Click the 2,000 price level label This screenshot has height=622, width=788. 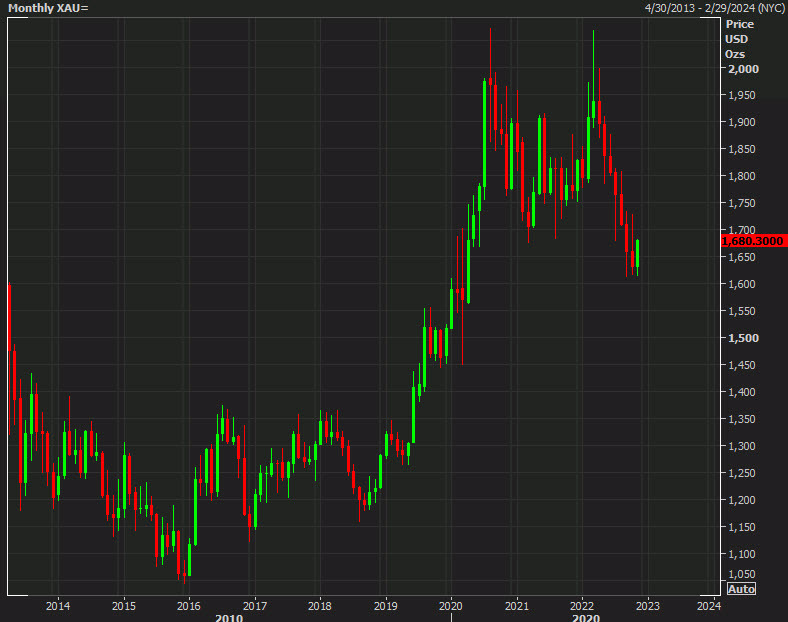(743, 69)
